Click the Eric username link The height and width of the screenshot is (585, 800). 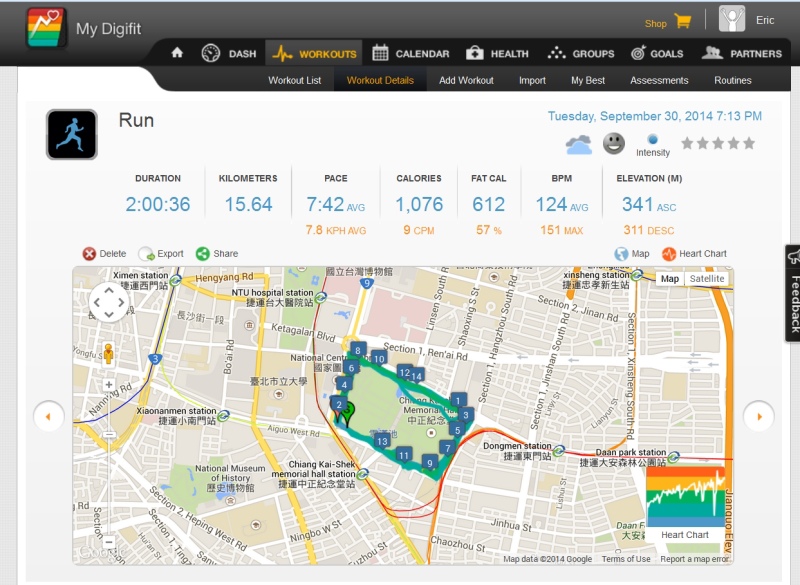(x=765, y=20)
